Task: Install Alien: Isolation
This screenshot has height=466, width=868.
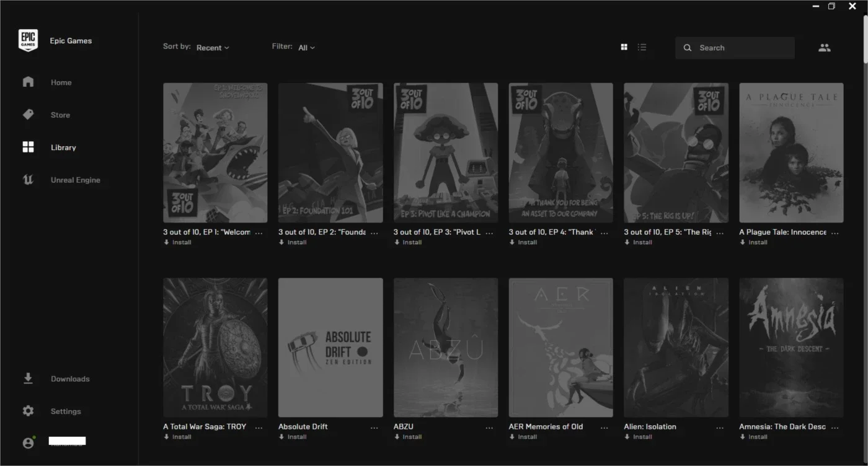Action: coord(639,437)
